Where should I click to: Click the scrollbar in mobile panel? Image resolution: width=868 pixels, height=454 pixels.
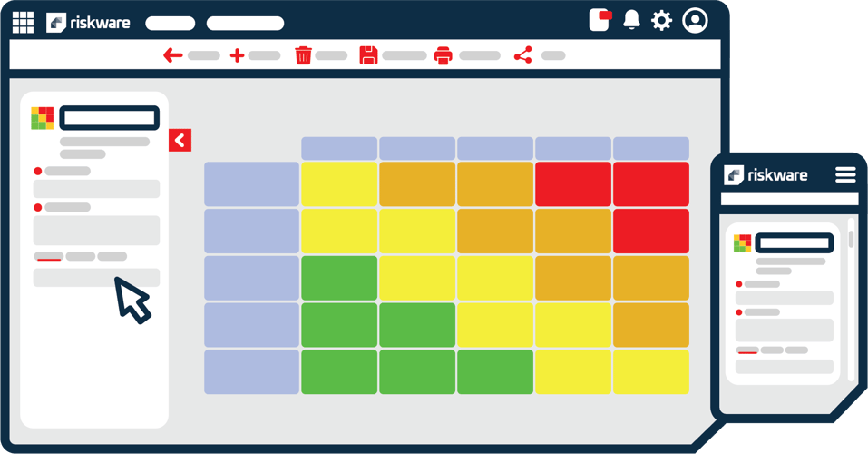(x=851, y=240)
